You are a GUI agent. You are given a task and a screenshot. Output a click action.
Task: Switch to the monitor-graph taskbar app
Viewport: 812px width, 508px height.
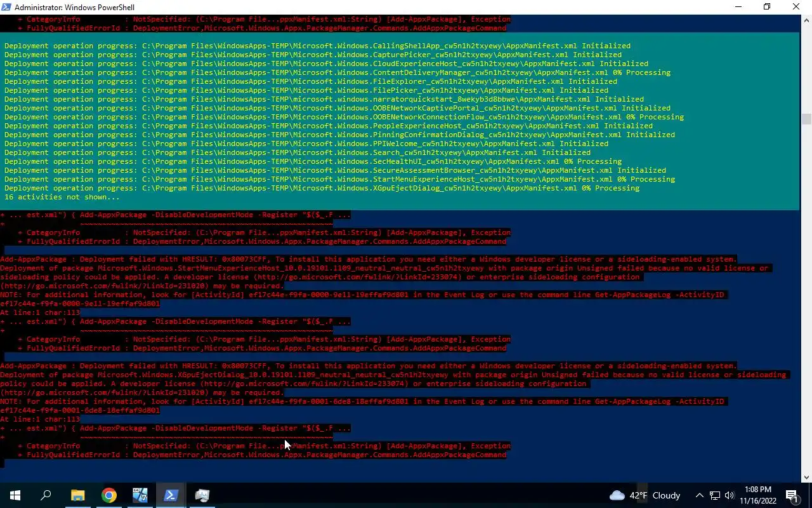coord(202,495)
